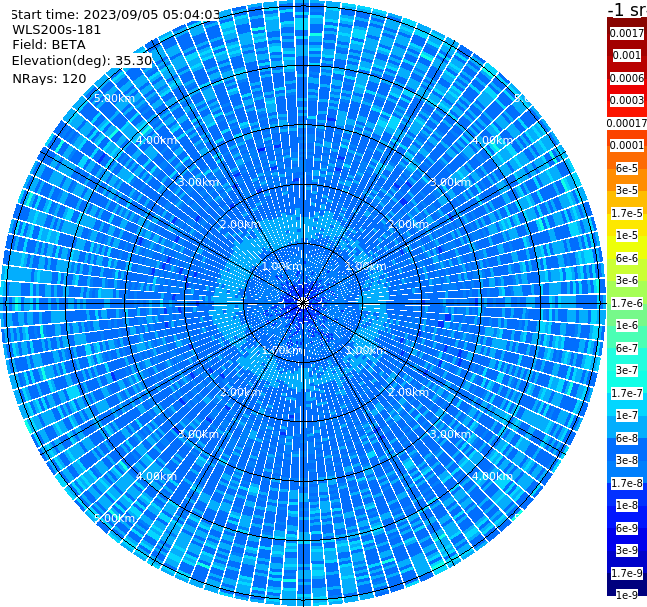Select the upper-left 4.00km range ring label
Viewport: 647px width, 607px height.
point(156,140)
